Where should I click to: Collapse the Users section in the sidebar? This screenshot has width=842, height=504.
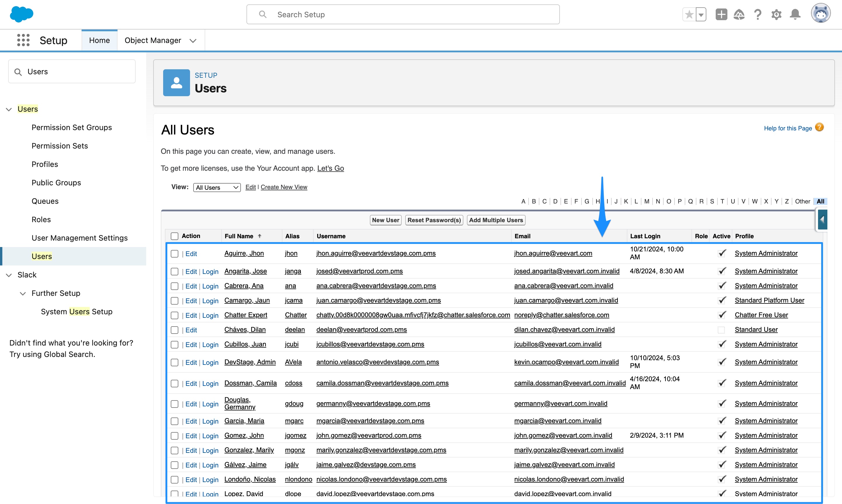(8, 109)
